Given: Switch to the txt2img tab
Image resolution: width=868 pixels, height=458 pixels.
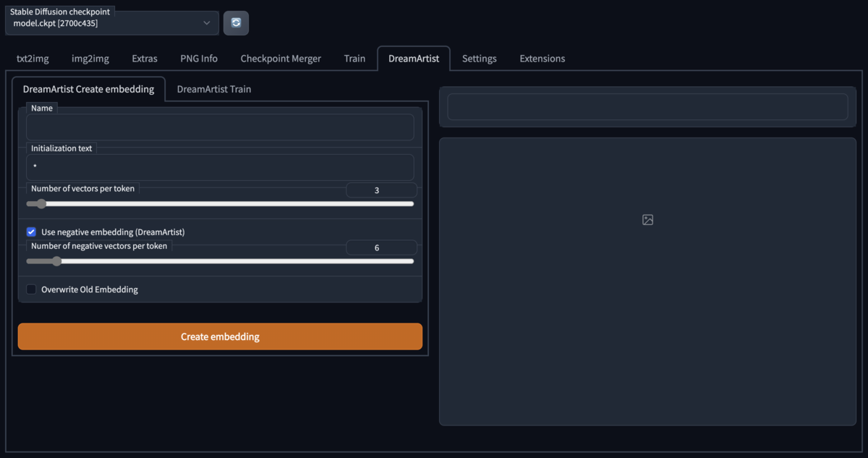Looking at the screenshot, I should click(x=33, y=59).
